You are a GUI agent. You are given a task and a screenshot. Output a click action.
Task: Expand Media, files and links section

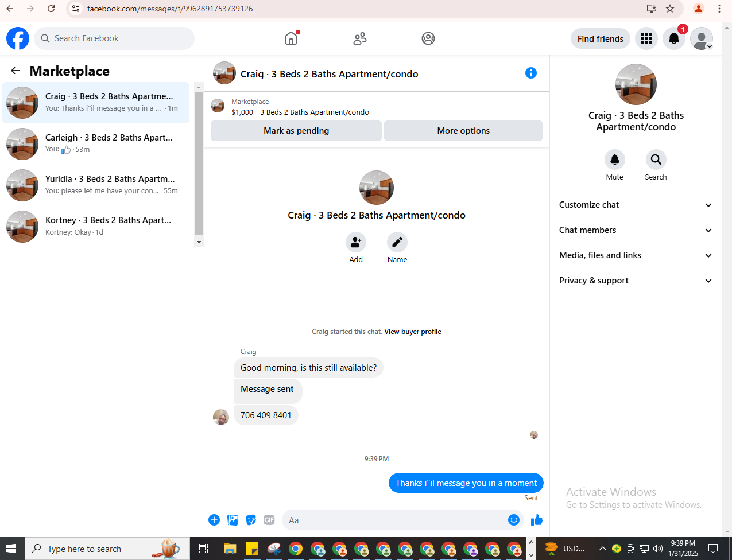636,255
